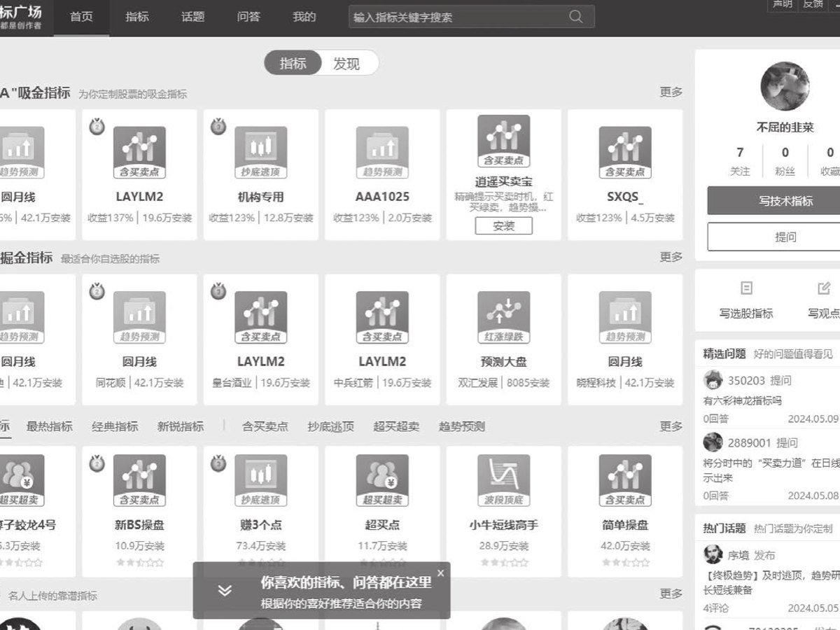This screenshot has width=840, height=630.
Task: Click the 写观点 pencil icon
Action: click(824, 288)
